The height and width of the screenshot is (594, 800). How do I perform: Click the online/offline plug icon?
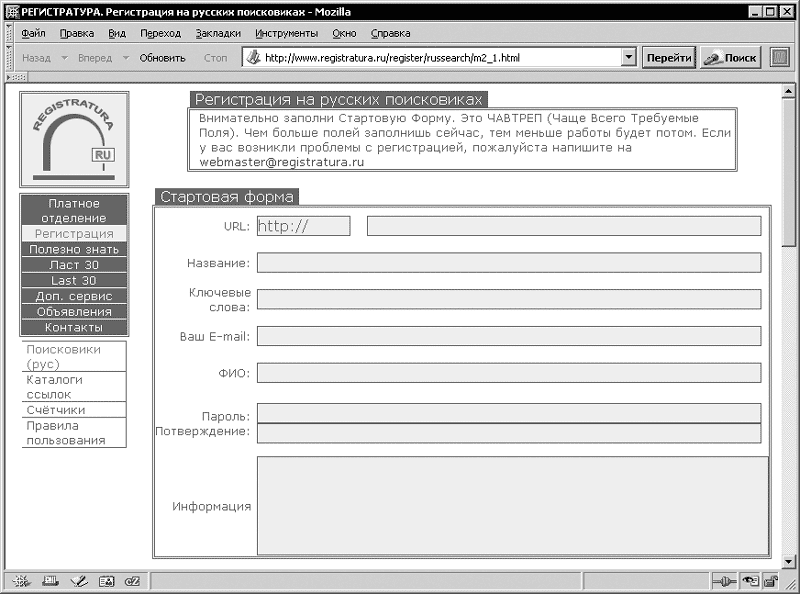click(724, 581)
